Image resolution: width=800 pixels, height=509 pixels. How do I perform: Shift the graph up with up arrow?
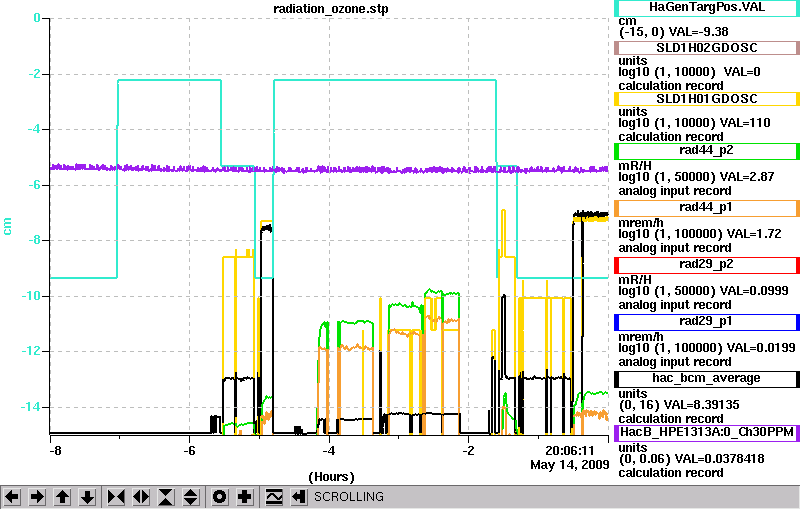point(63,497)
